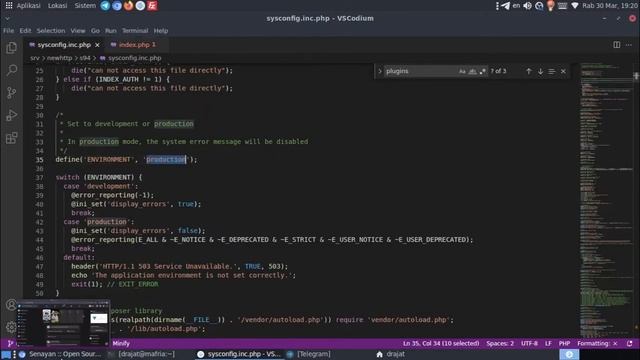
Task: Click the volume icon in system tray
Action: [x=527, y=6]
